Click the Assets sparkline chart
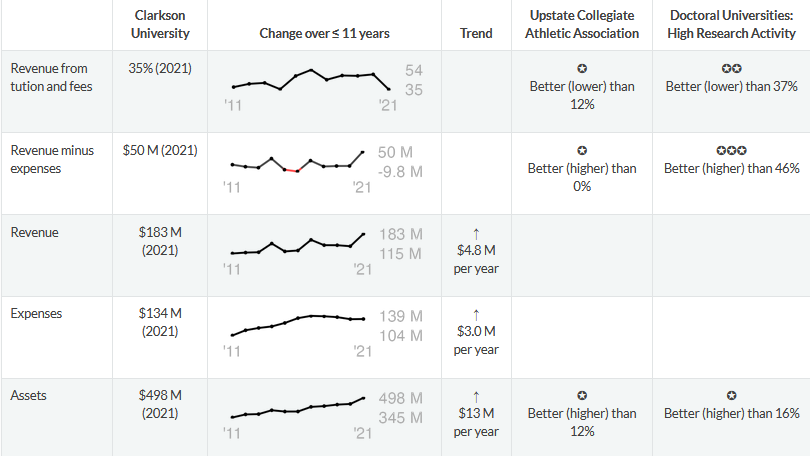This screenshot has width=810, height=456. [x=297, y=407]
